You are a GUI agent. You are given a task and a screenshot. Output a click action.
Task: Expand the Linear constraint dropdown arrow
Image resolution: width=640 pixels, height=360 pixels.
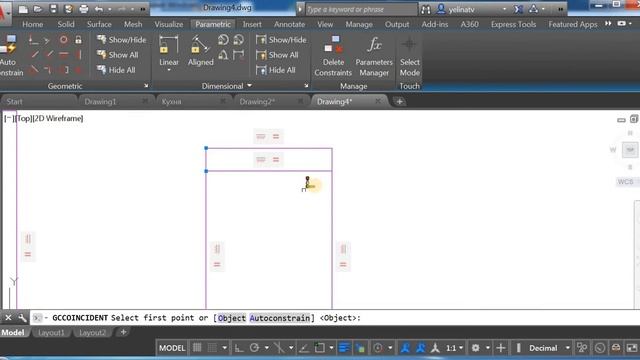coord(169,70)
